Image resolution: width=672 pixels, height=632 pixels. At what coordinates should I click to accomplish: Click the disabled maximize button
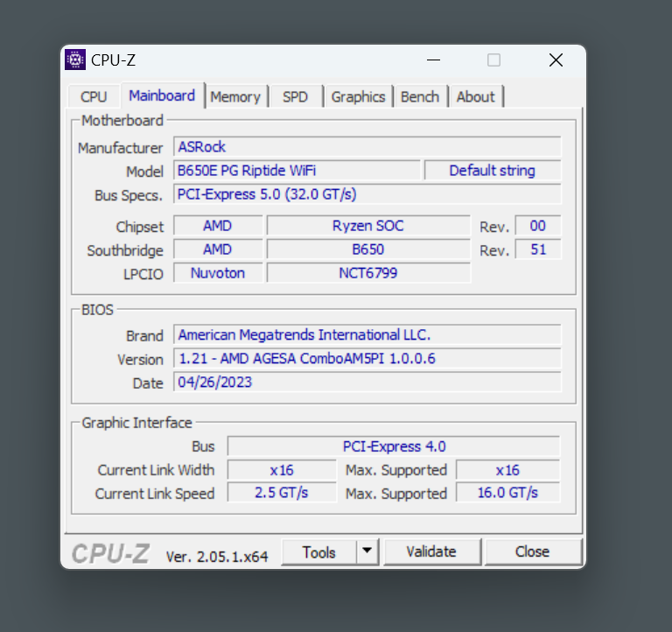(x=493, y=60)
